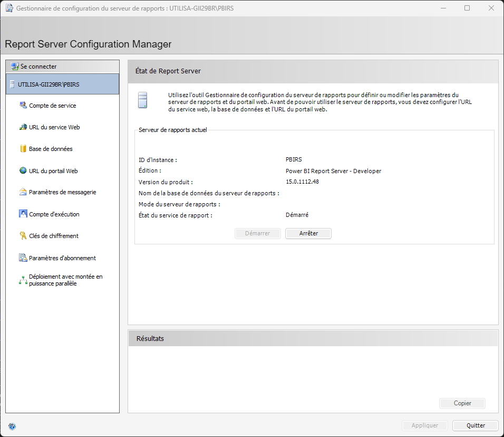Click the Déploiement avec montée en puissance icon
Screen dimensions: 504x437
[x=23, y=280]
